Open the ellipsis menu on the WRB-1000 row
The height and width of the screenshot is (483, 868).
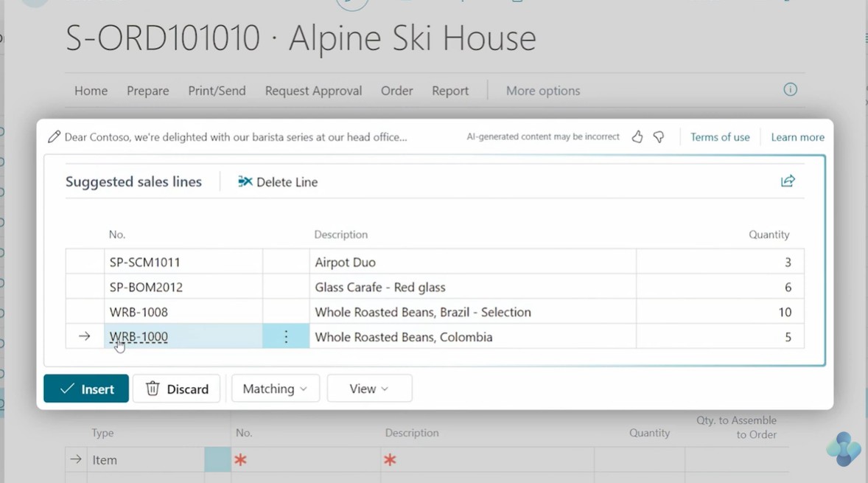(x=286, y=336)
